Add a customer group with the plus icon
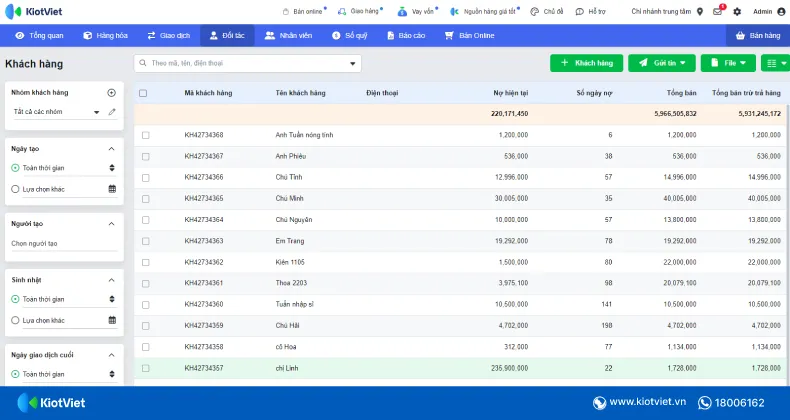 (x=112, y=93)
